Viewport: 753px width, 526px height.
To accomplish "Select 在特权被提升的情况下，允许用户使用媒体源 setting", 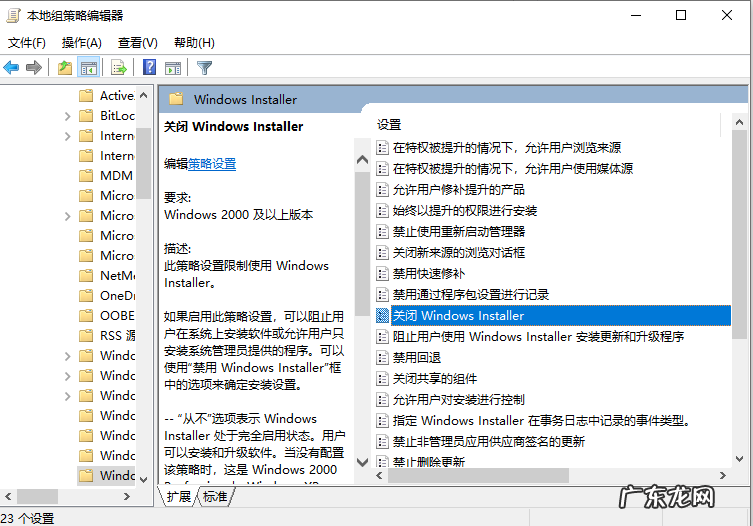I will [x=512, y=169].
